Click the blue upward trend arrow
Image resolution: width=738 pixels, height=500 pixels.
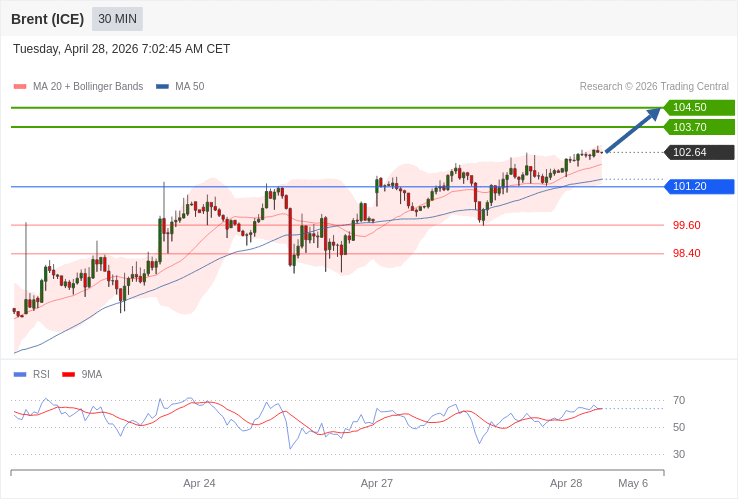tap(632, 131)
